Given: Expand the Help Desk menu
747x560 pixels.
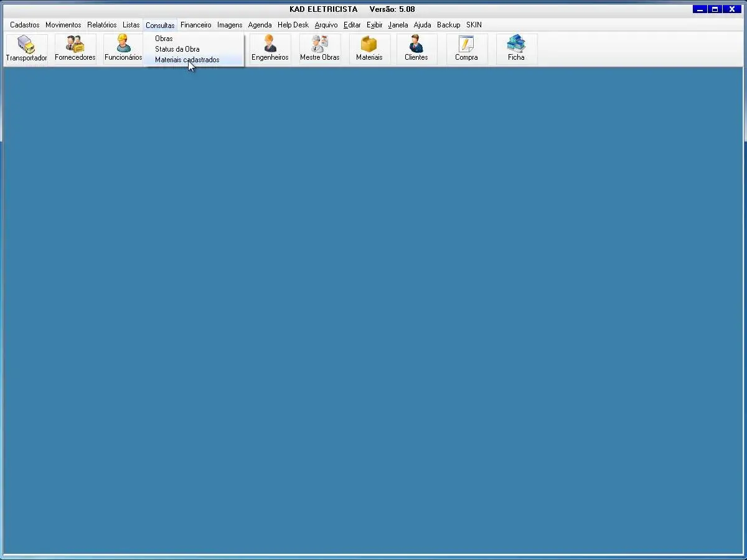Looking at the screenshot, I should click(x=293, y=25).
